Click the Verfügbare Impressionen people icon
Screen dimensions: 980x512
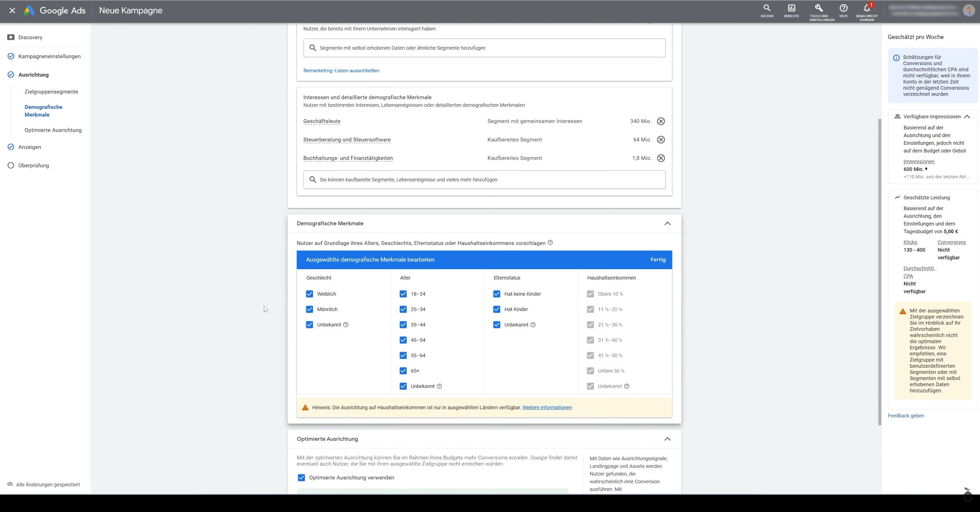click(x=897, y=116)
